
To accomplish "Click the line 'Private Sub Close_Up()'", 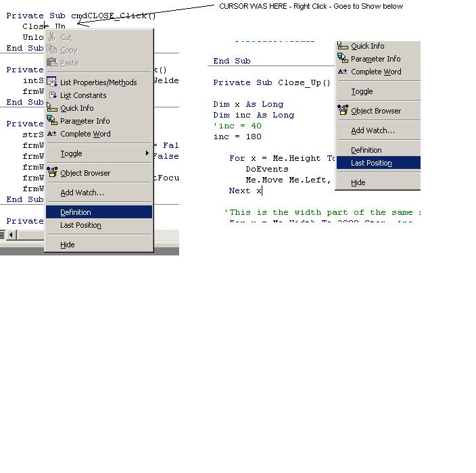I will tap(272, 82).
